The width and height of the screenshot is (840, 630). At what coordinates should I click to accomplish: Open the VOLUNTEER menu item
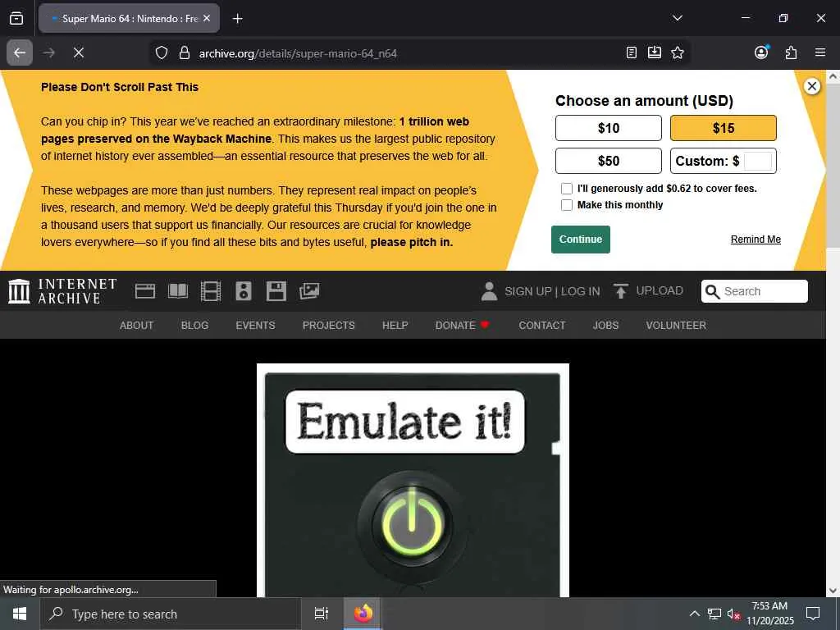point(676,325)
